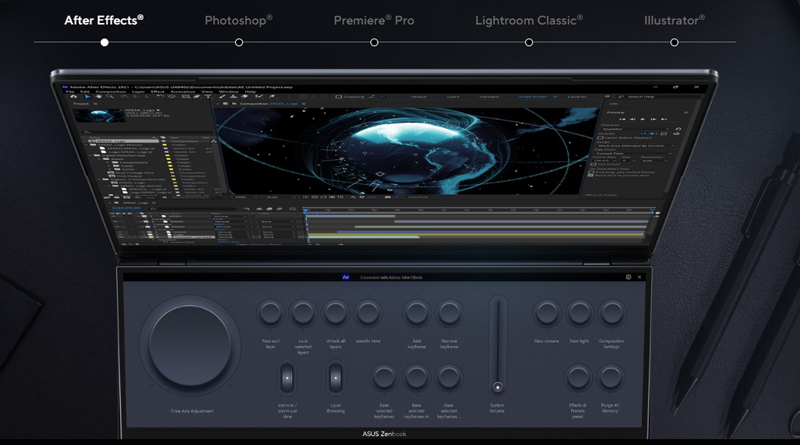
Task: Click the Layer Browsing roller
Action: tap(336, 378)
